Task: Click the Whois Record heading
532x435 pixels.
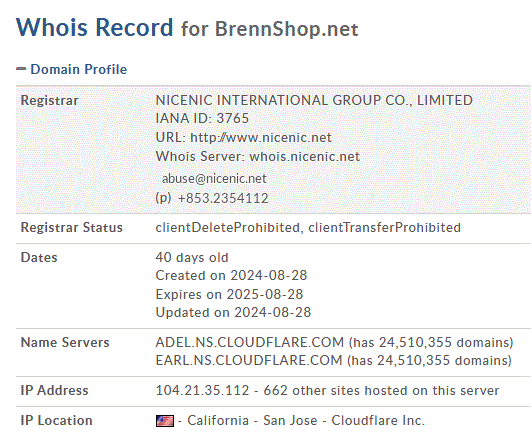Action: click(95, 27)
